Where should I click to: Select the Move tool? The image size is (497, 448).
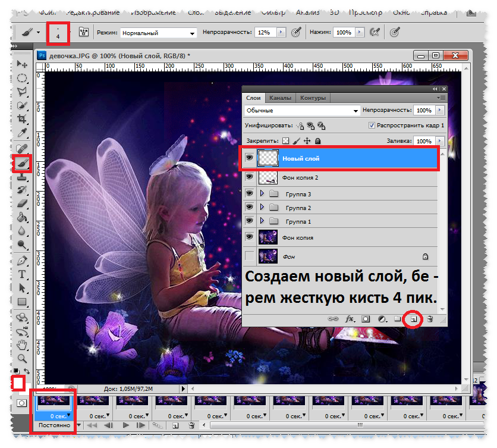point(22,64)
